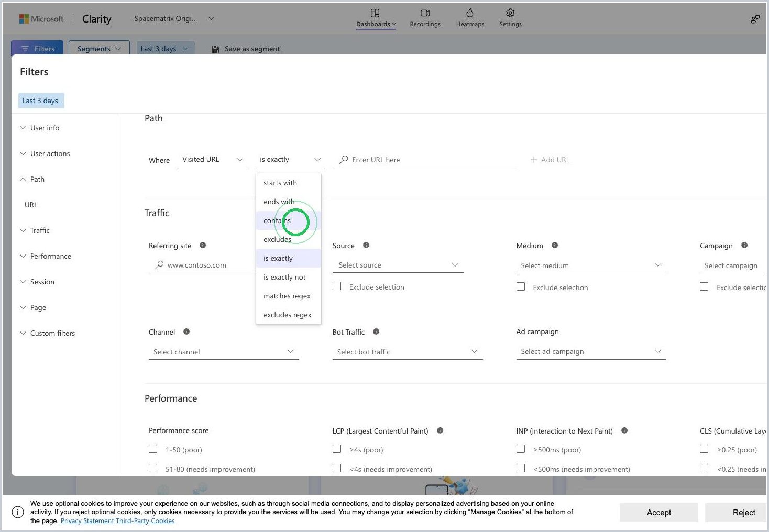Viewport: 769px width, 532px height.
Task: Open Clarity Settings gear
Action: [x=510, y=18]
